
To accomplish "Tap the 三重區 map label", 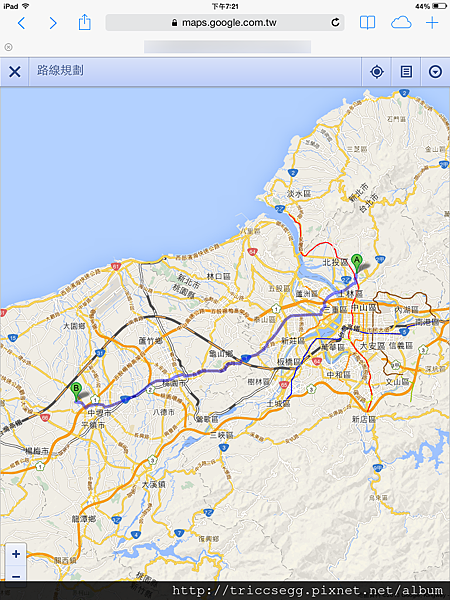I will point(336,309).
